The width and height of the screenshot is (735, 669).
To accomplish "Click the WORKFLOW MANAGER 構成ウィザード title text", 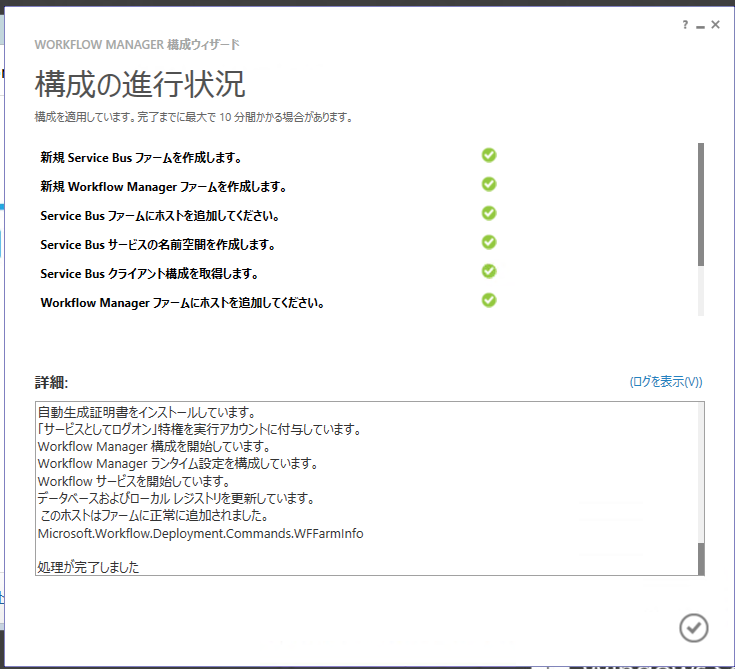I will [x=137, y=45].
